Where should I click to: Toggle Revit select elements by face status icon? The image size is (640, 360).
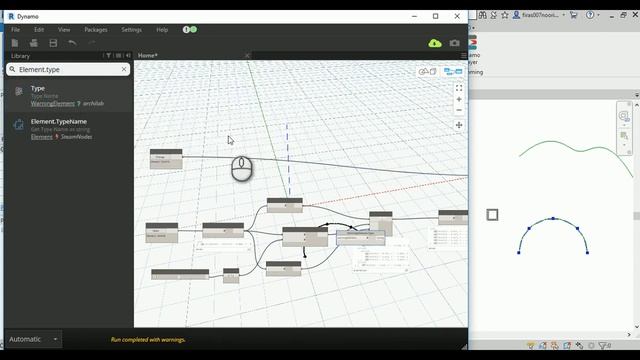pyautogui.click(x=567, y=346)
